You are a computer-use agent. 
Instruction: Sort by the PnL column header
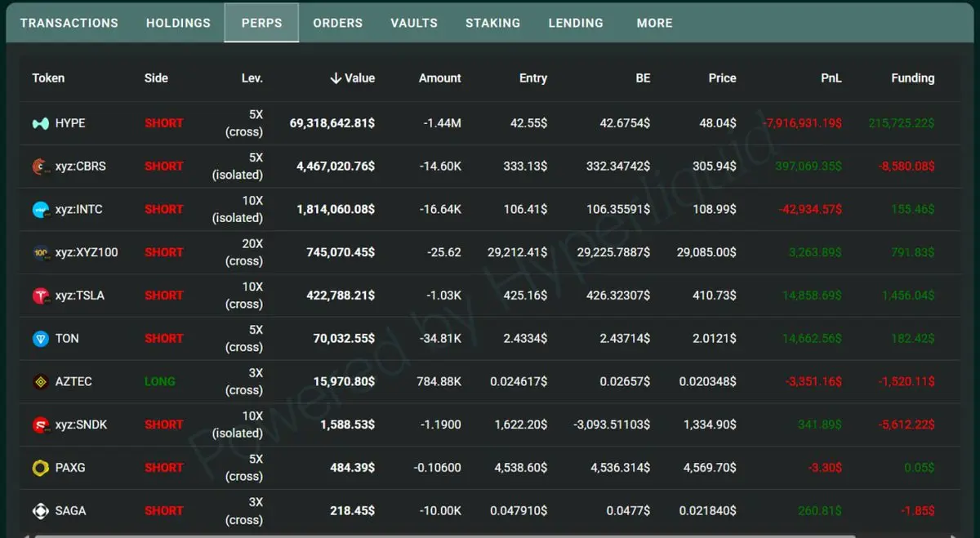[831, 78]
